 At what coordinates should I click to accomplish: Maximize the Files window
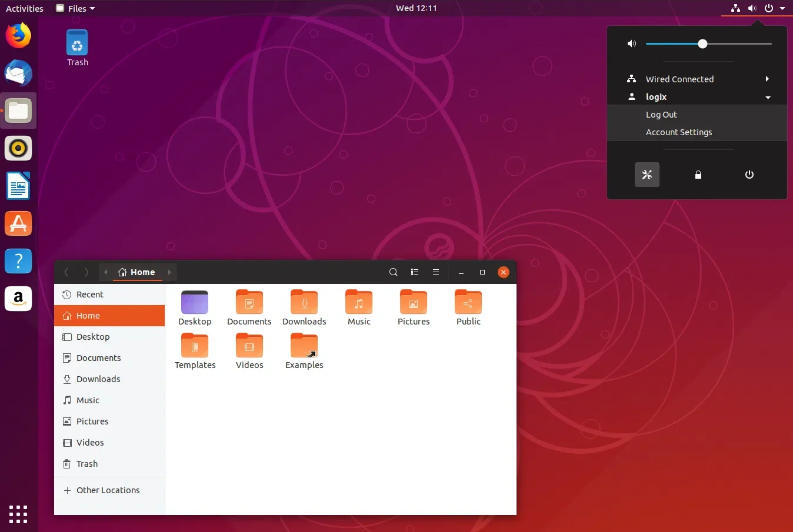(482, 272)
